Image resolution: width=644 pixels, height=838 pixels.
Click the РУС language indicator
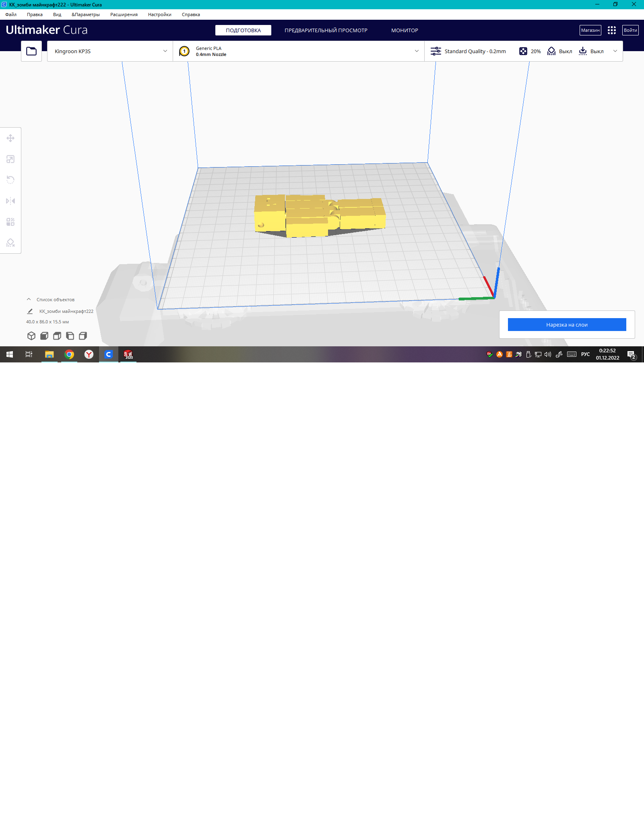tap(585, 354)
